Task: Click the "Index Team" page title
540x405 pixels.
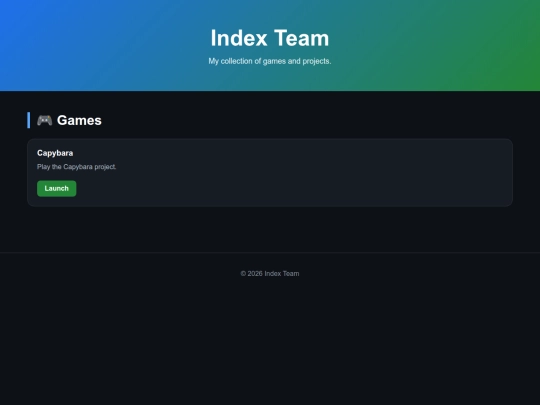Action: (270, 38)
